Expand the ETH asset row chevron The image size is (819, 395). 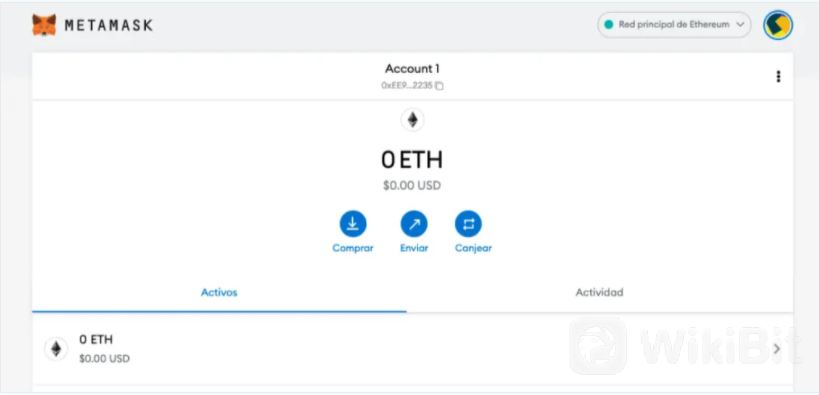pyautogui.click(x=777, y=348)
